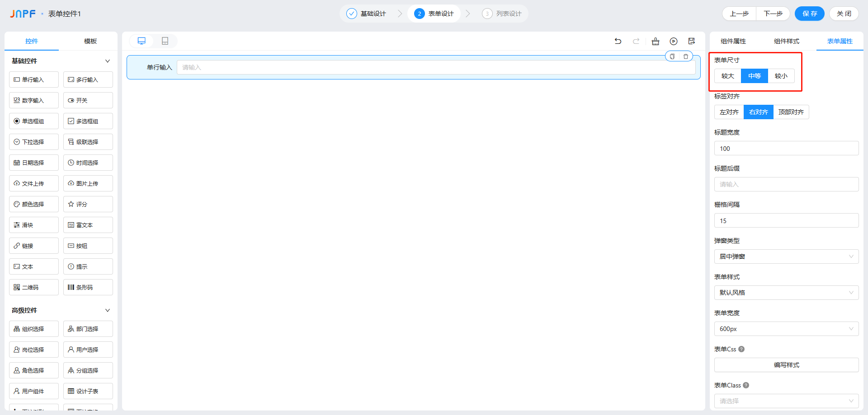Add 富文本 editor control from the palette
The width and height of the screenshot is (868, 415).
click(x=88, y=225)
